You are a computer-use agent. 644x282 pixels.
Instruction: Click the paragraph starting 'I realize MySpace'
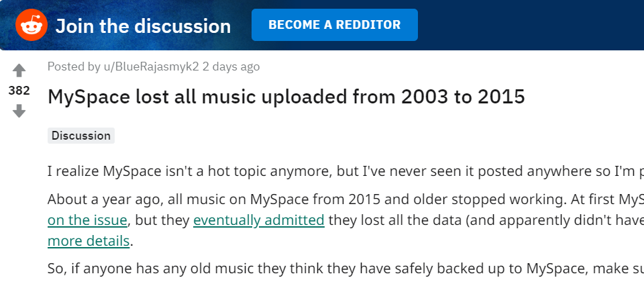click(345, 171)
